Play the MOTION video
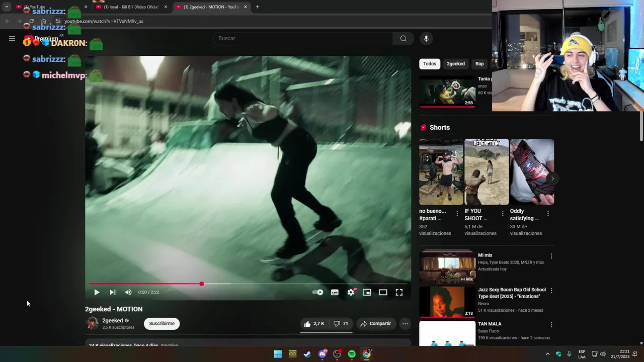 click(x=97, y=292)
